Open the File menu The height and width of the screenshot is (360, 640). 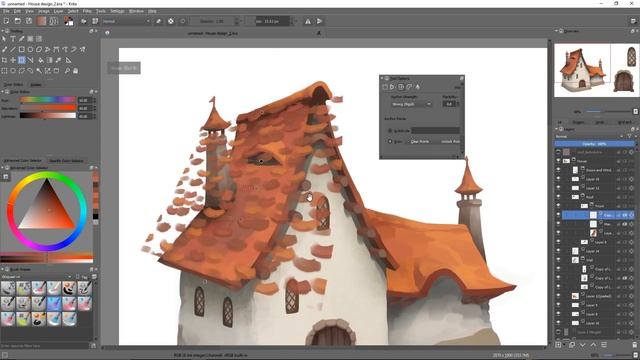6,11
